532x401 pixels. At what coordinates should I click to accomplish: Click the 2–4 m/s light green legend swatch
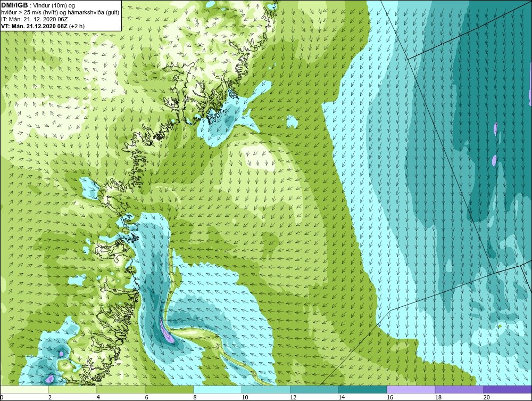[x=72, y=389]
